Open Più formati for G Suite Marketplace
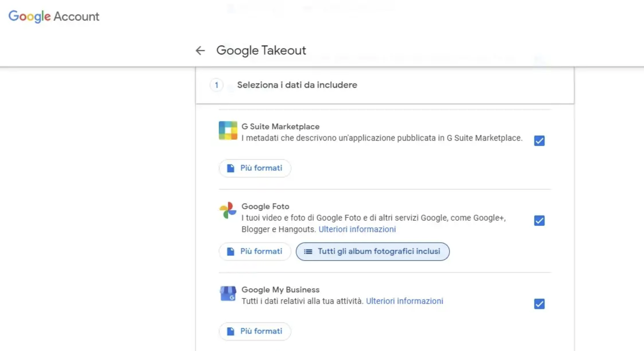The image size is (644, 351). [x=255, y=168]
